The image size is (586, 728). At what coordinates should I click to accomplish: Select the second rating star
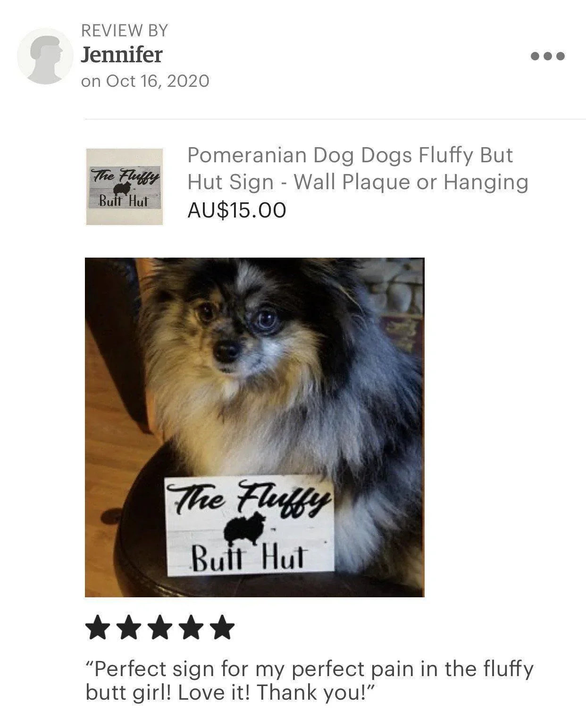[129, 628]
